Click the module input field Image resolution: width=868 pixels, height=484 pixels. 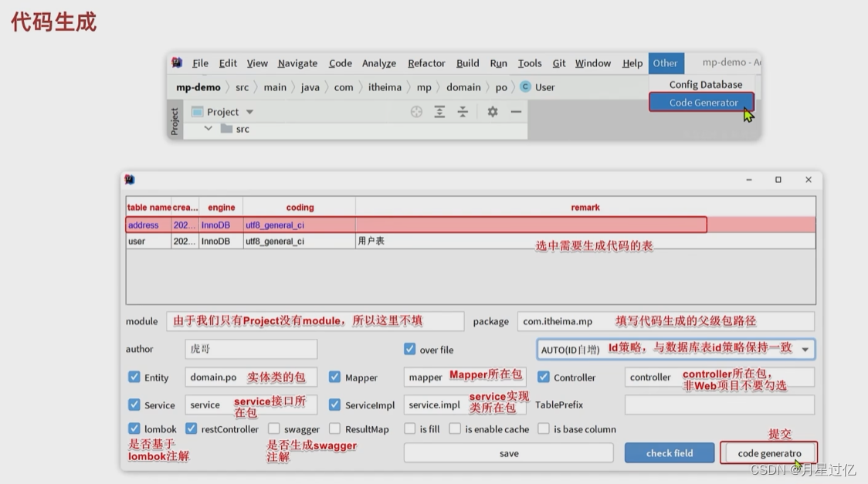[315, 321]
